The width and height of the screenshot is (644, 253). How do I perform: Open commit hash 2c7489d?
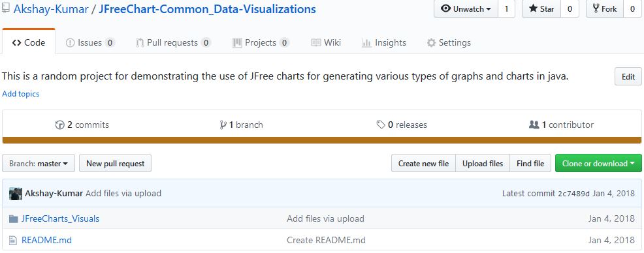[573, 194]
